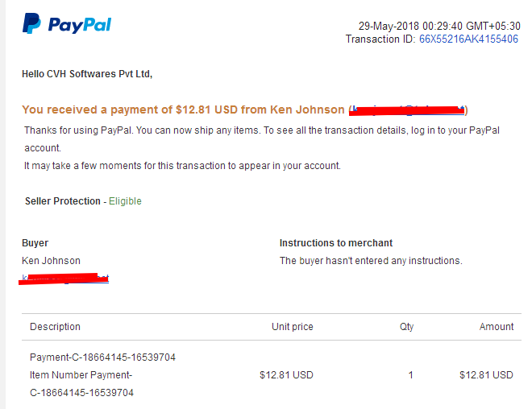Image resolution: width=532 pixels, height=409 pixels.
Task: Open Transaction ID 66X55216AK4155406 link
Action: coord(468,39)
